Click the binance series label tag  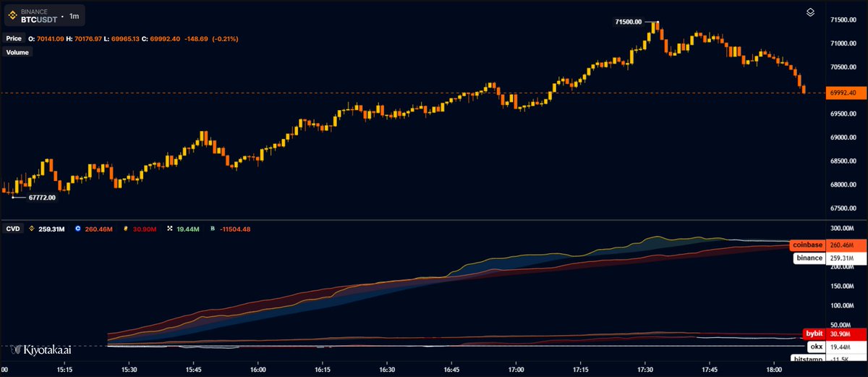[809, 258]
